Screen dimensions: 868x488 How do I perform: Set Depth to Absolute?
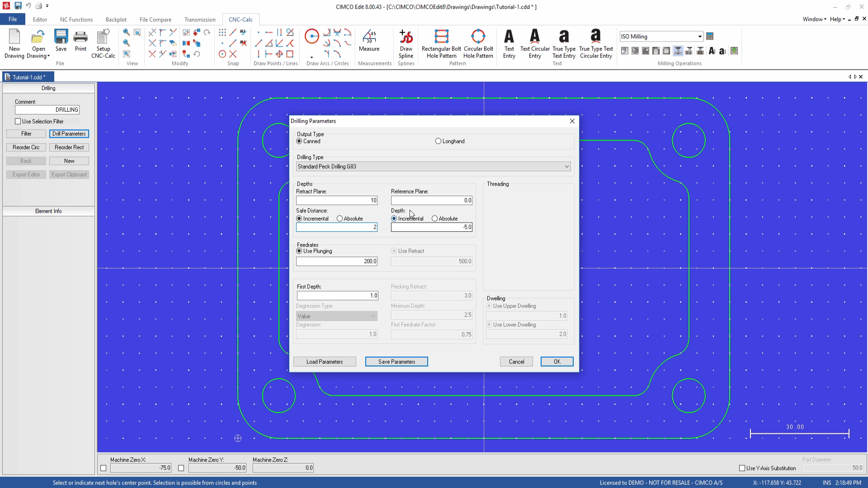point(434,219)
